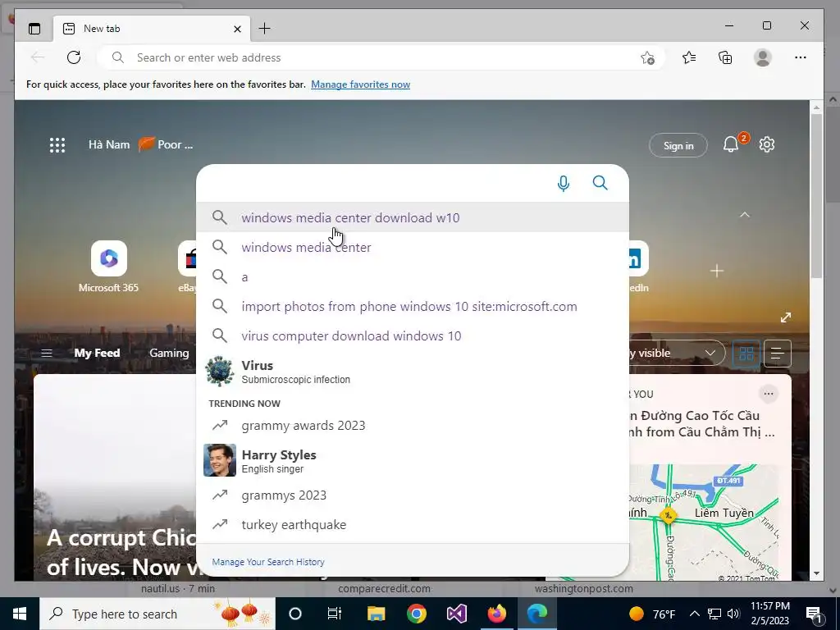The height and width of the screenshot is (630, 840).
Task: Choose the 'windows media center' suggestion
Action: 413,247
